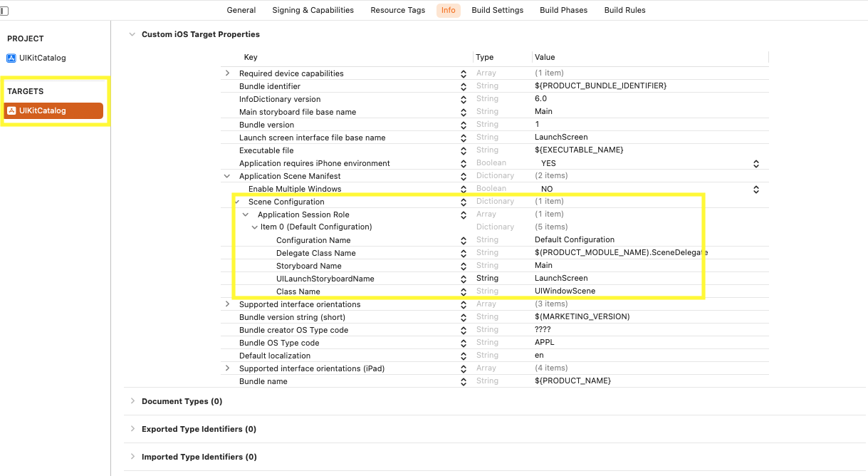Open key stepper for UILaunchStoryboardName
Image resolution: width=868 pixels, height=476 pixels.
pos(464,279)
